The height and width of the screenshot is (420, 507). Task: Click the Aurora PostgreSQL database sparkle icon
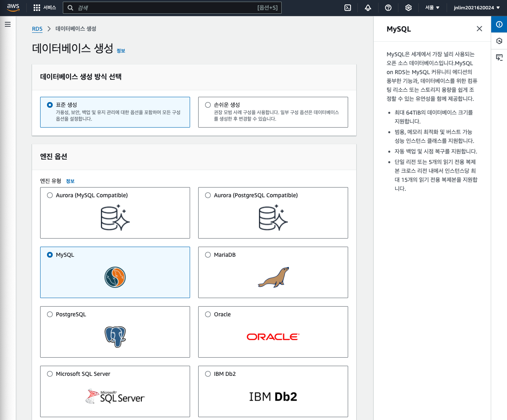(273, 218)
